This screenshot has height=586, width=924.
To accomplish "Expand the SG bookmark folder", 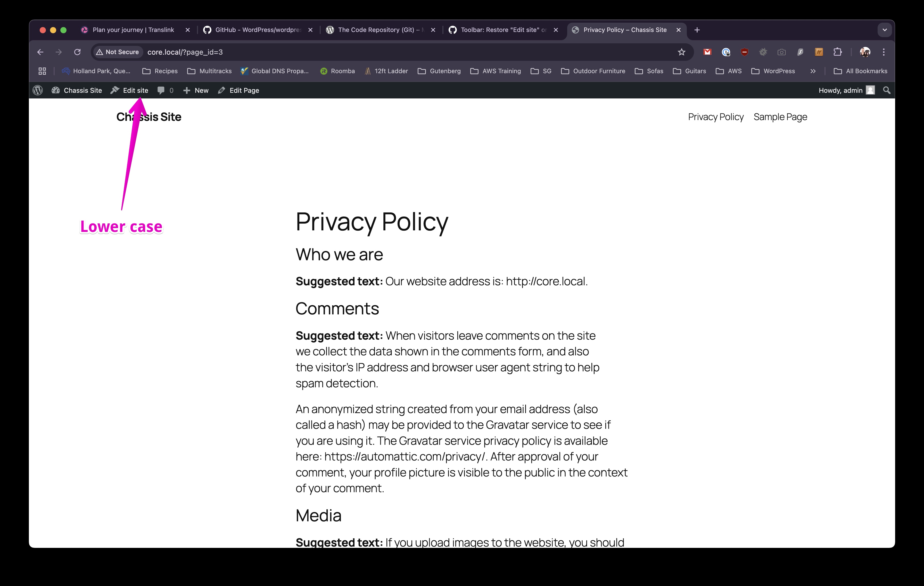I will click(541, 71).
